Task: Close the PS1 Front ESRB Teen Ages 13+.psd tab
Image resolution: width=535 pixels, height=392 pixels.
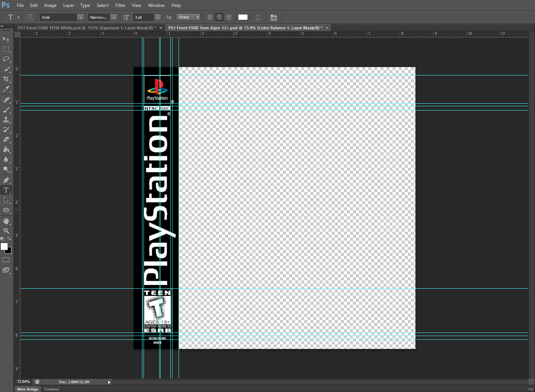Action: (x=327, y=28)
